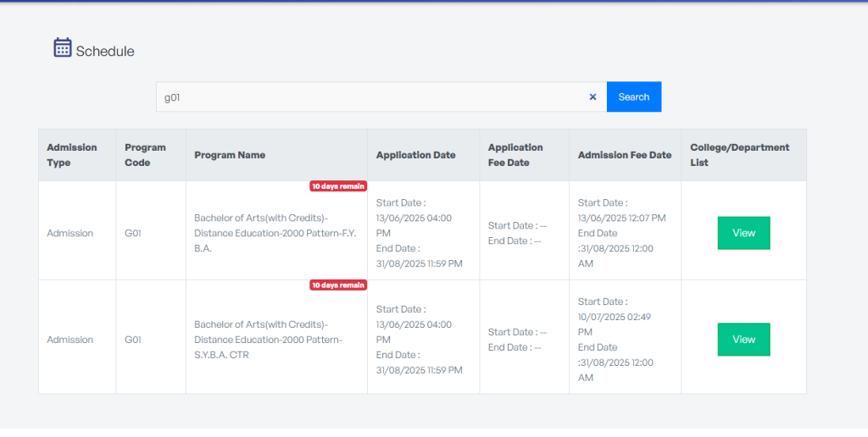Click the '10 days remain' badge on F.Y.B.A. row

coord(337,186)
